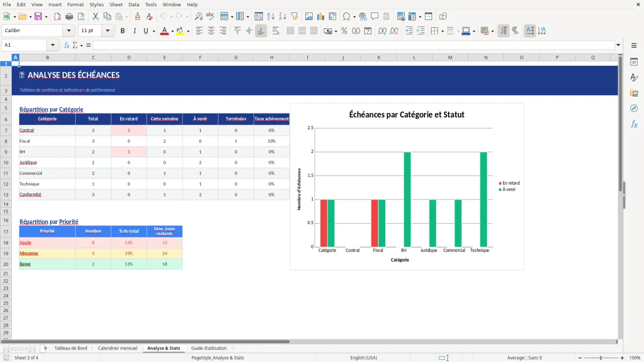This screenshot has height=362, width=644.
Task: Format selection as percent
Action: coord(343,31)
